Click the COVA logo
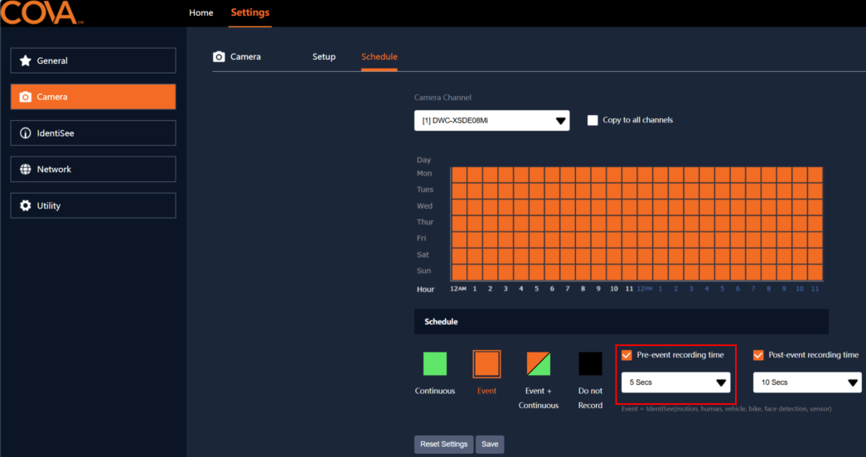 coord(41,13)
